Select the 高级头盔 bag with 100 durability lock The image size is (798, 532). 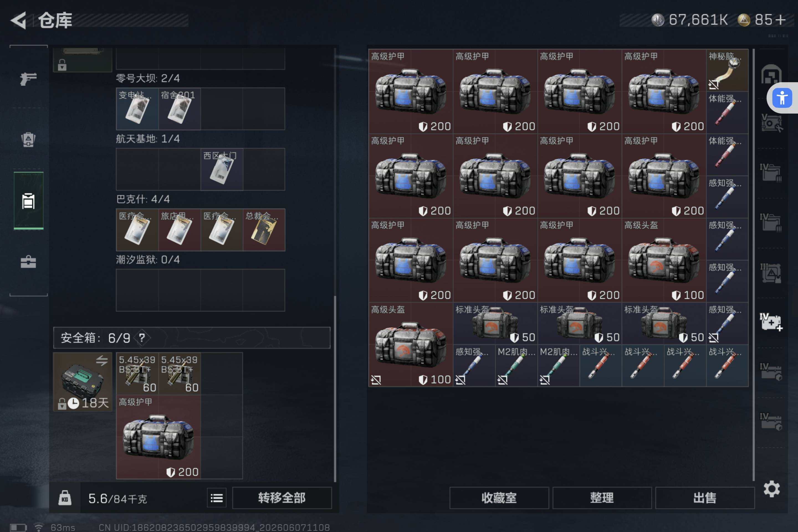(x=411, y=344)
